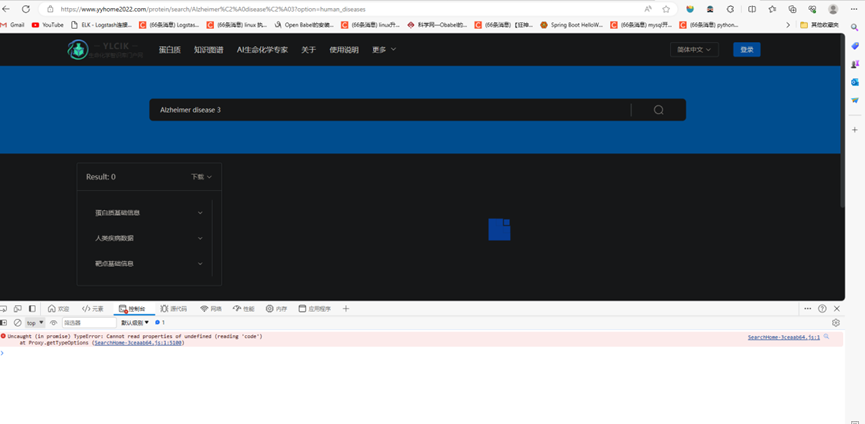Open the read aloud option in address bar
This screenshot has height=424, width=865.
tap(648, 9)
